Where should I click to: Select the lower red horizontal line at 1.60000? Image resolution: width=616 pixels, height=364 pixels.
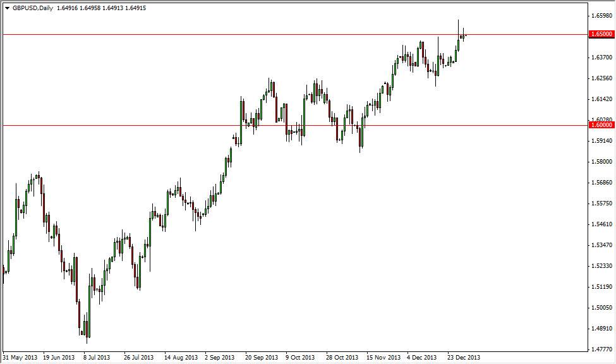click(x=294, y=126)
